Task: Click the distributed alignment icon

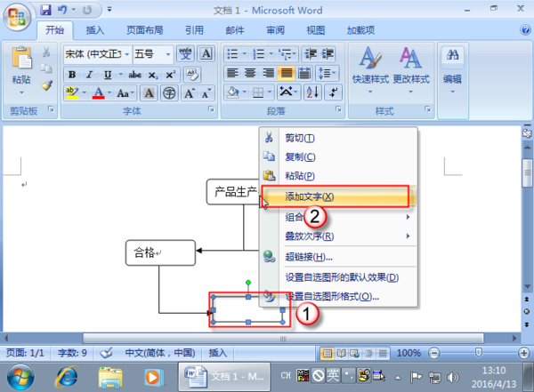Action: coord(304,73)
